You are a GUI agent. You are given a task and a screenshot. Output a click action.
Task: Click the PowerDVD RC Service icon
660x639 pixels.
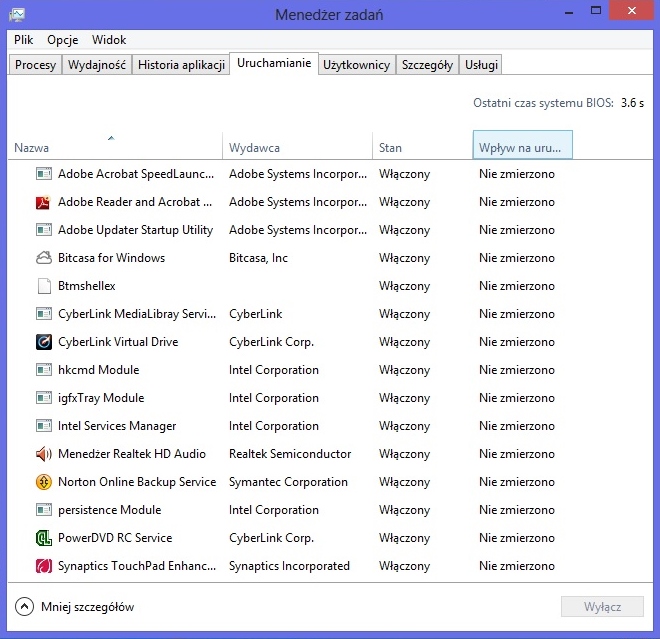click(44, 538)
